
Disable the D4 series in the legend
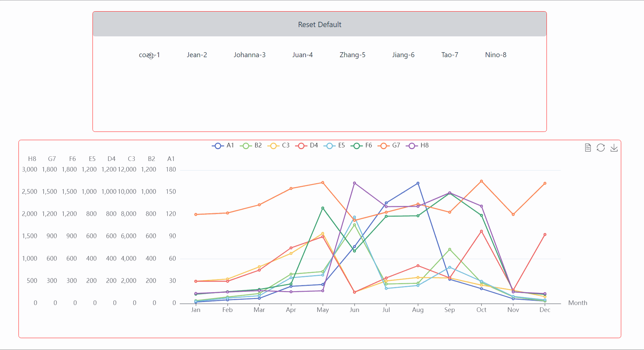click(306, 145)
